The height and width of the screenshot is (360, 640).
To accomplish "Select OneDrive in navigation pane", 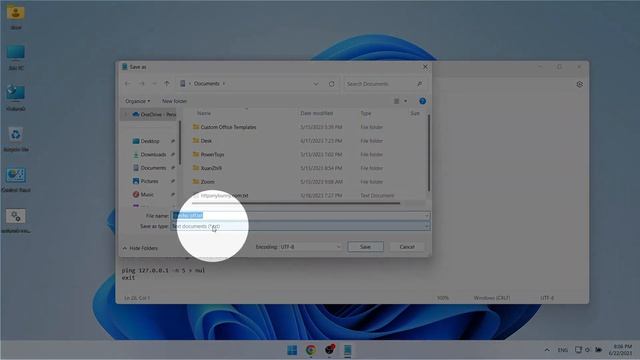I will 154,114.
